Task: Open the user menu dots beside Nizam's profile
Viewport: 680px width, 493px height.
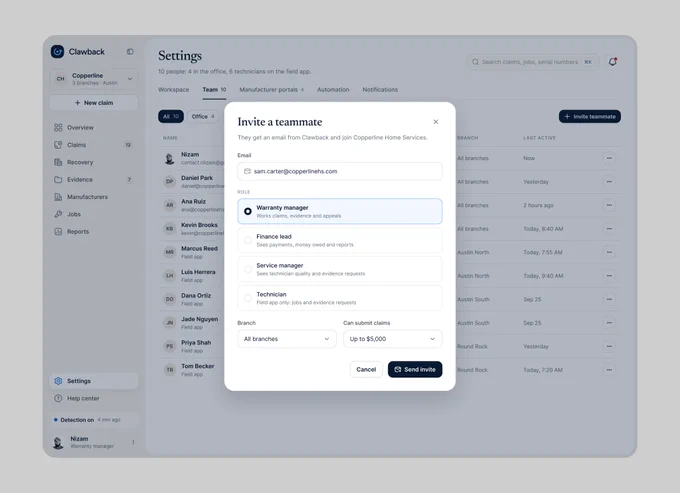Action: click(133, 442)
